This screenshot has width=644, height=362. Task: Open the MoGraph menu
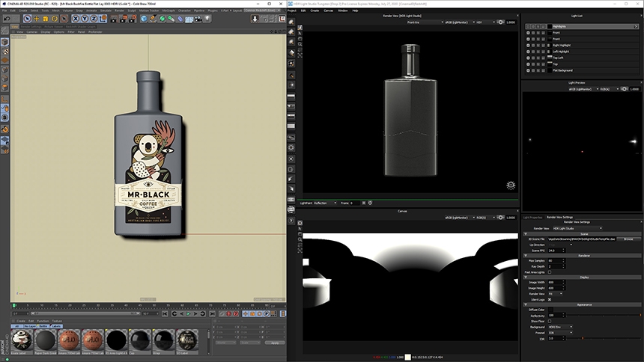168,10
